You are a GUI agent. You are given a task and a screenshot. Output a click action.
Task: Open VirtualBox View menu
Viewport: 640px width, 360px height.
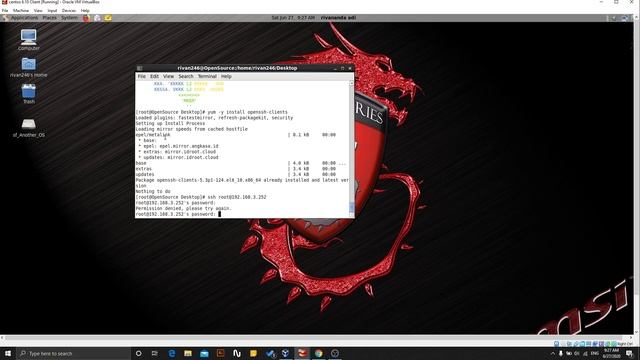click(38, 11)
